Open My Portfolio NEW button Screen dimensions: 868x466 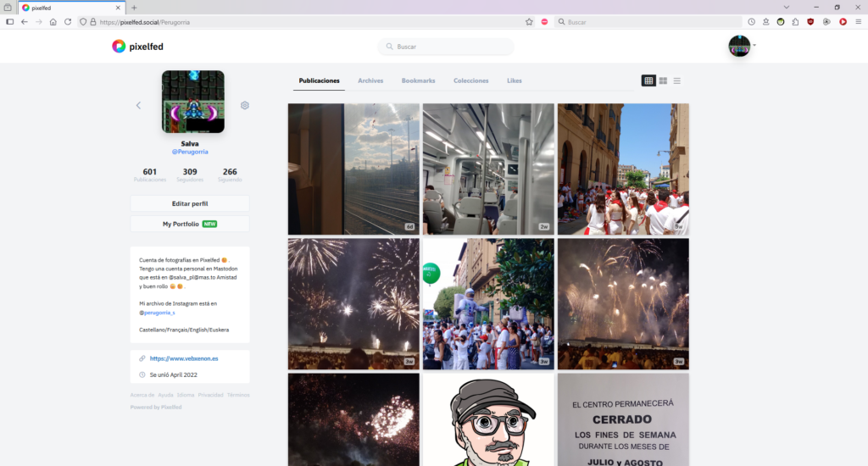pos(190,225)
